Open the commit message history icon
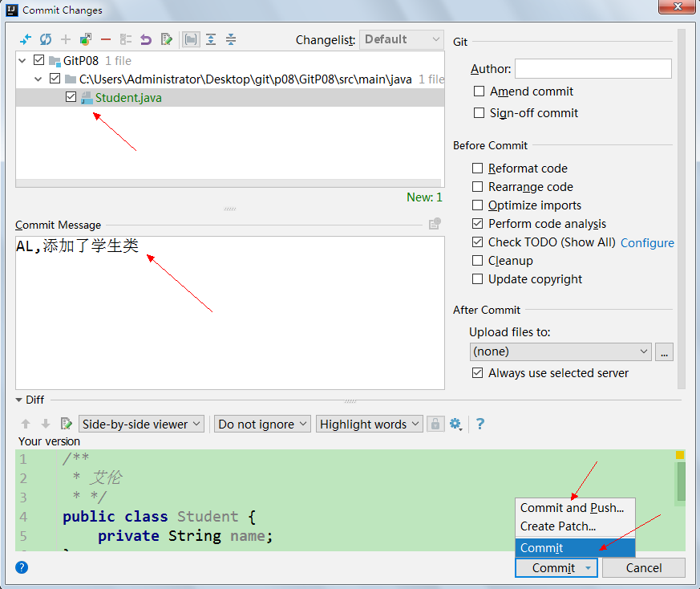The width and height of the screenshot is (700, 589). [434, 225]
